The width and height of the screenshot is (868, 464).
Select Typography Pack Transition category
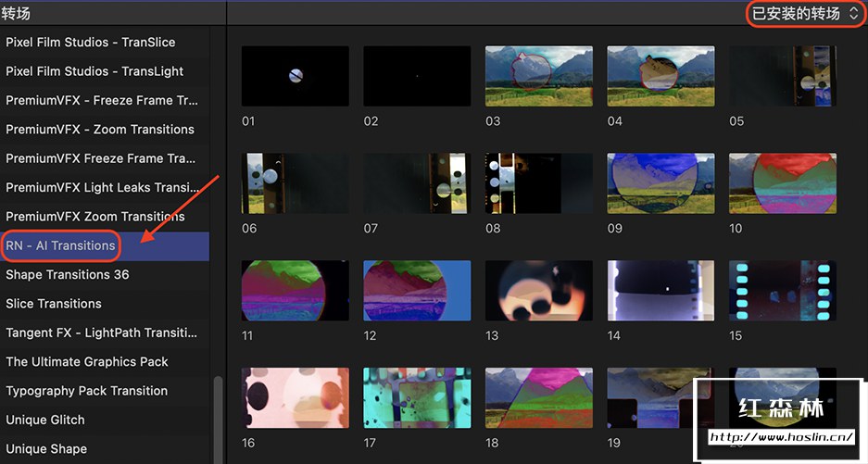[x=105, y=391]
